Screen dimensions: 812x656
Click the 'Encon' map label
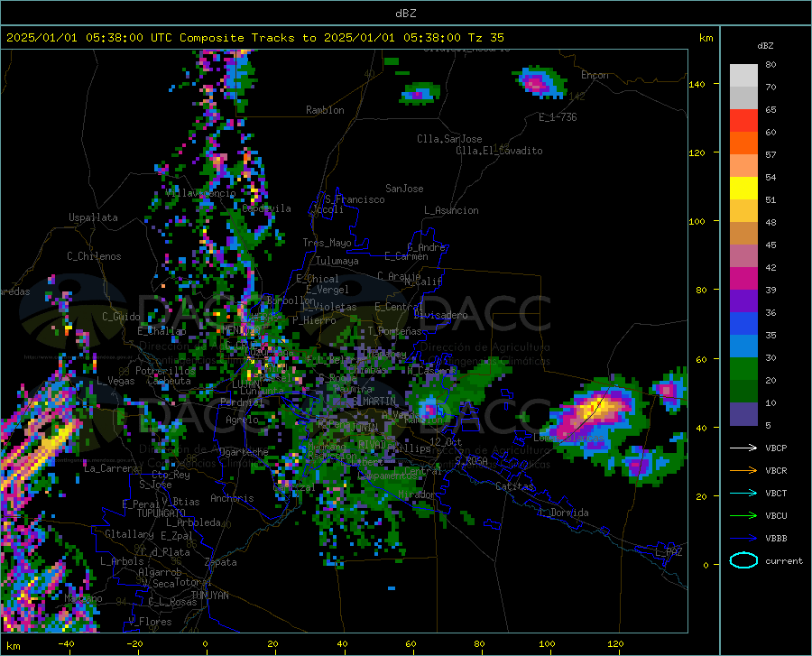(x=595, y=75)
